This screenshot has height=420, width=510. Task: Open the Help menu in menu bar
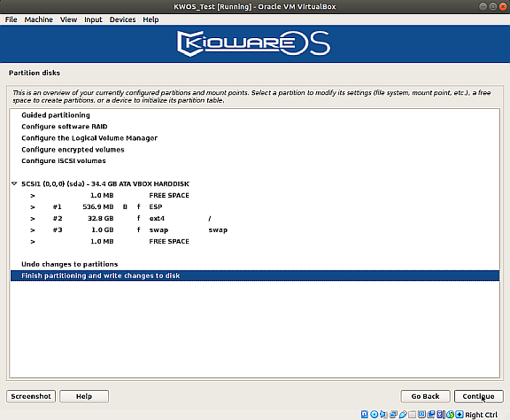(x=151, y=19)
